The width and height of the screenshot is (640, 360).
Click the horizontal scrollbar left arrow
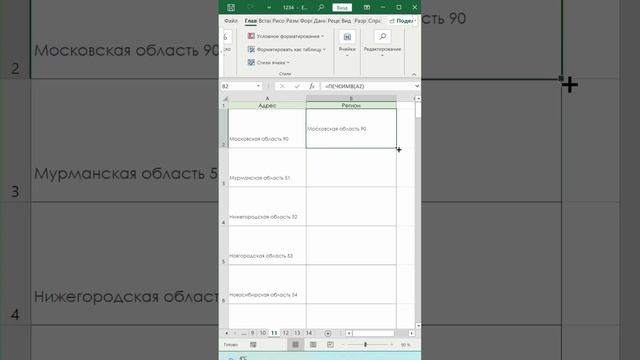coord(349,333)
